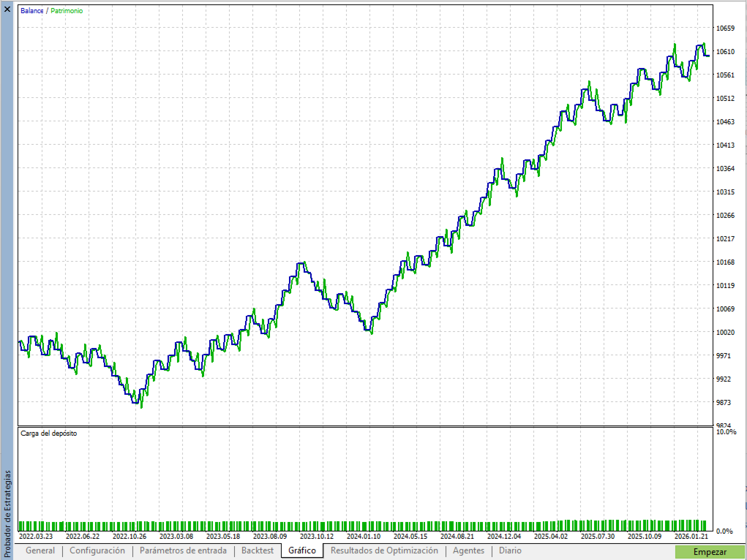This screenshot has width=747, height=560.
Task: Click the 2022.03.23 date label
Action: 36,536
